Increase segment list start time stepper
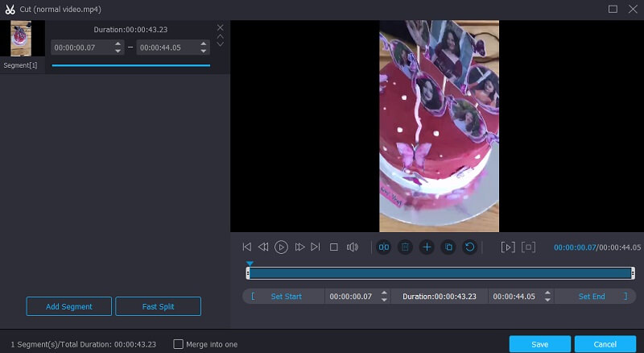 (x=118, y=44)
